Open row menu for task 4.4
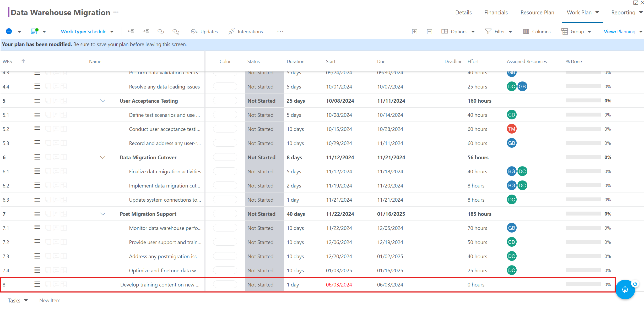The height and width of the screenshot is (309, 644). point(37,86)
